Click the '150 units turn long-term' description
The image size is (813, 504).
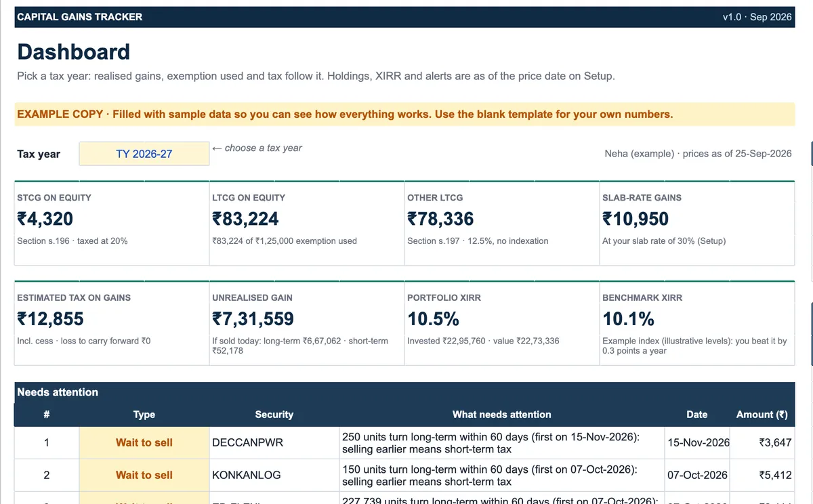[502, 475]
